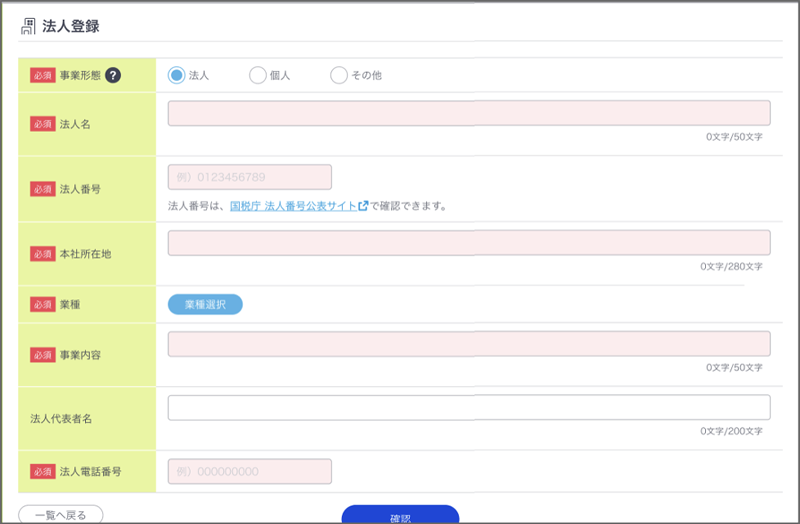This screenshot has width=800, height=524.
Task: Focus the 事業内容 input box
Action: [469, 344]
